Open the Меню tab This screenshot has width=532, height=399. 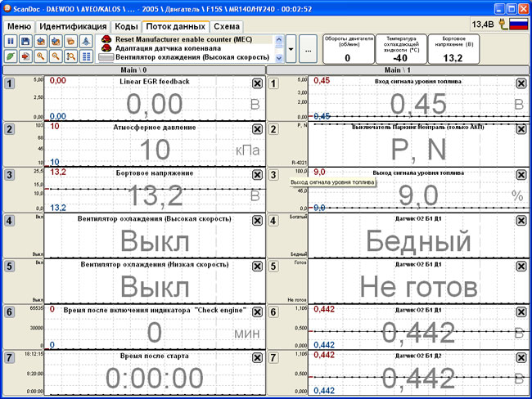coord(19,26)
